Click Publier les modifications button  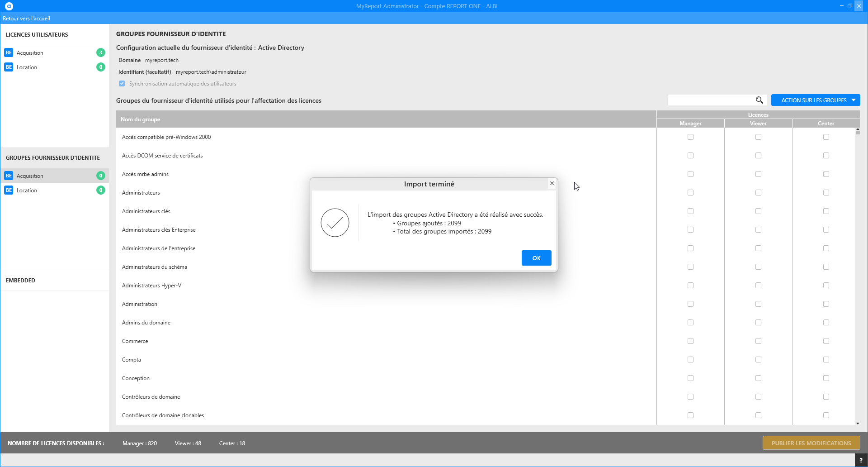[x=811, y=443]
